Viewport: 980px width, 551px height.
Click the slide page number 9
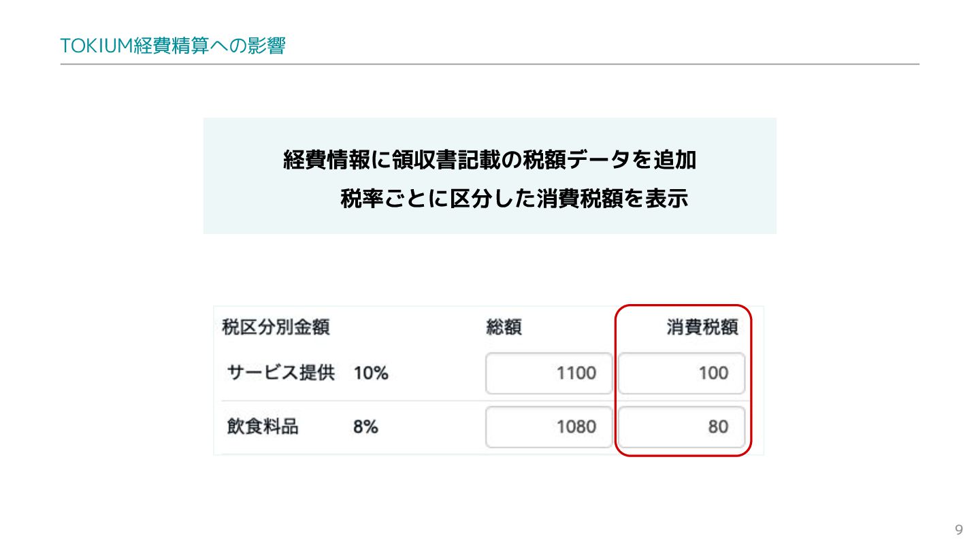pyautogui.click(x=959, y=531)
